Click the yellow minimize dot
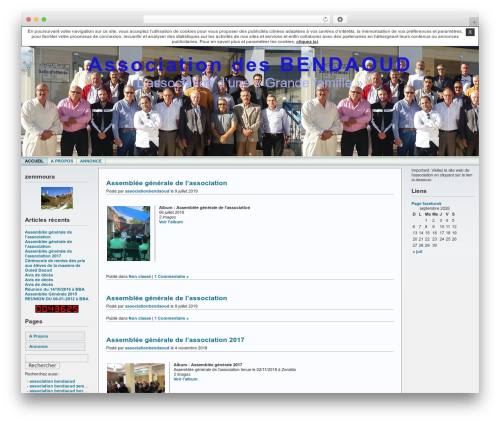 coord(36,19)
